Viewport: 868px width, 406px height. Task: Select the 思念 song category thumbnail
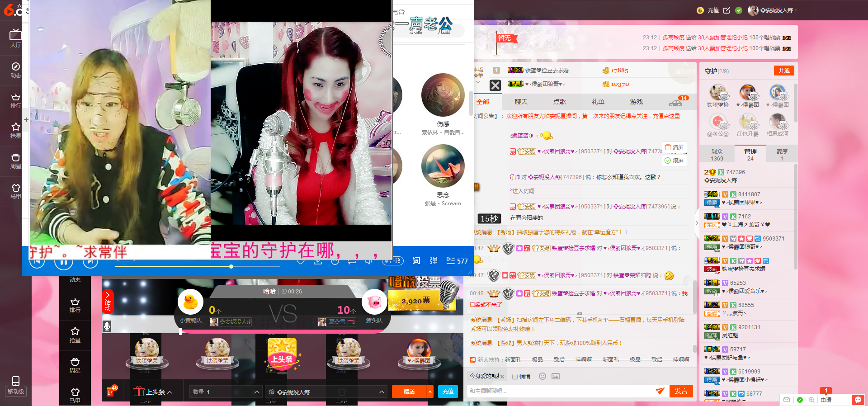point(443,166)
